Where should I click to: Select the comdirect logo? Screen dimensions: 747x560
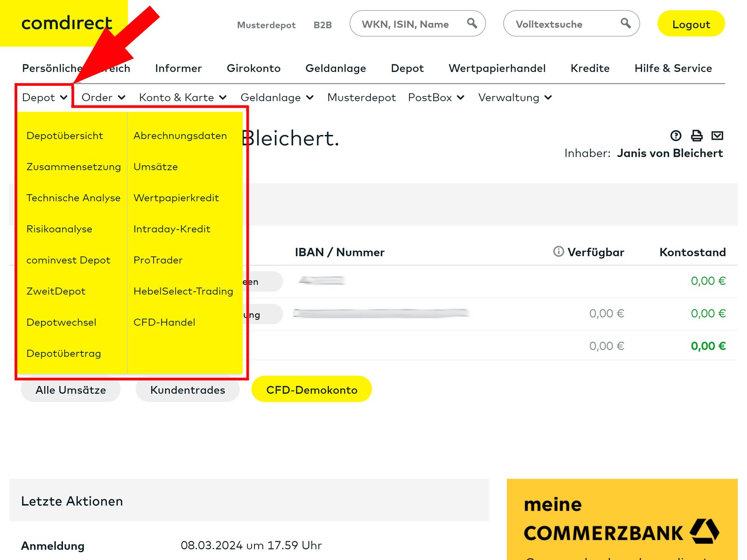click(x=65, y=23)
